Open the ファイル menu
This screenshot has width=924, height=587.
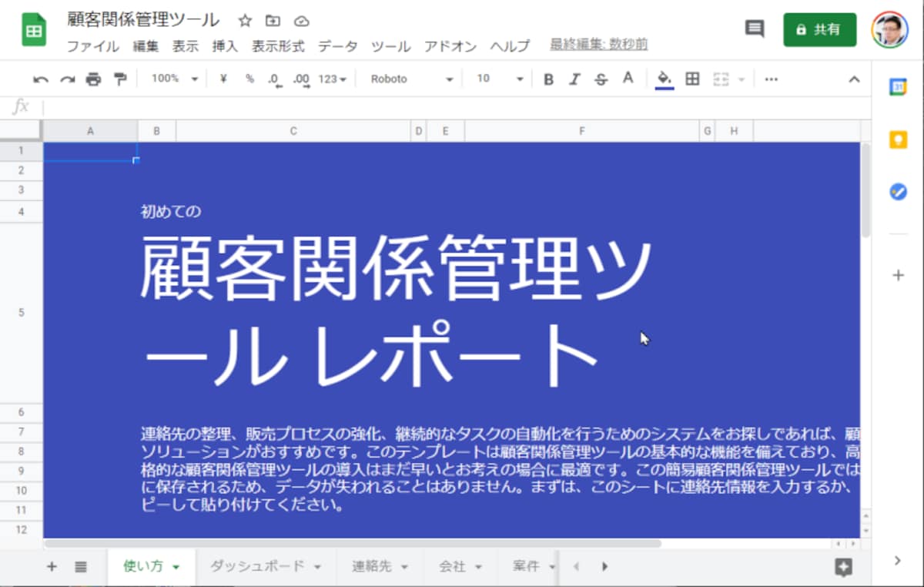click(92, 46)
